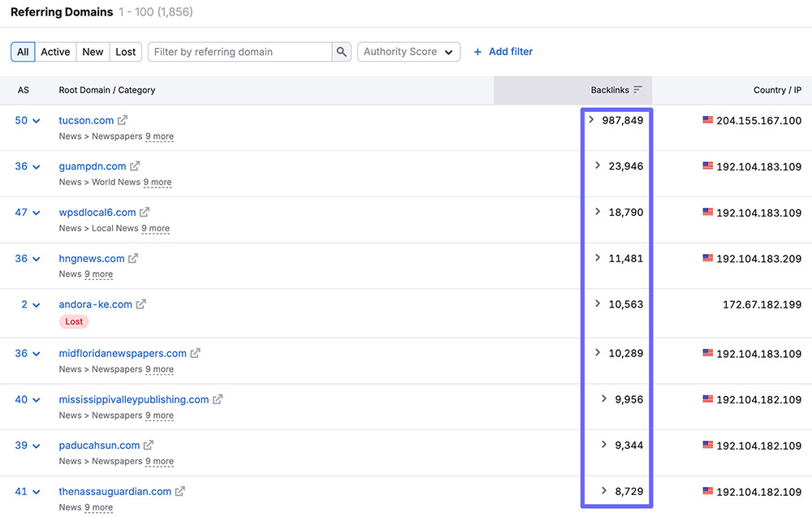812x517 pixels.
Task: Show 9 more categories for tucson.com
Action: pyautogui.click(x=159, y=136)
